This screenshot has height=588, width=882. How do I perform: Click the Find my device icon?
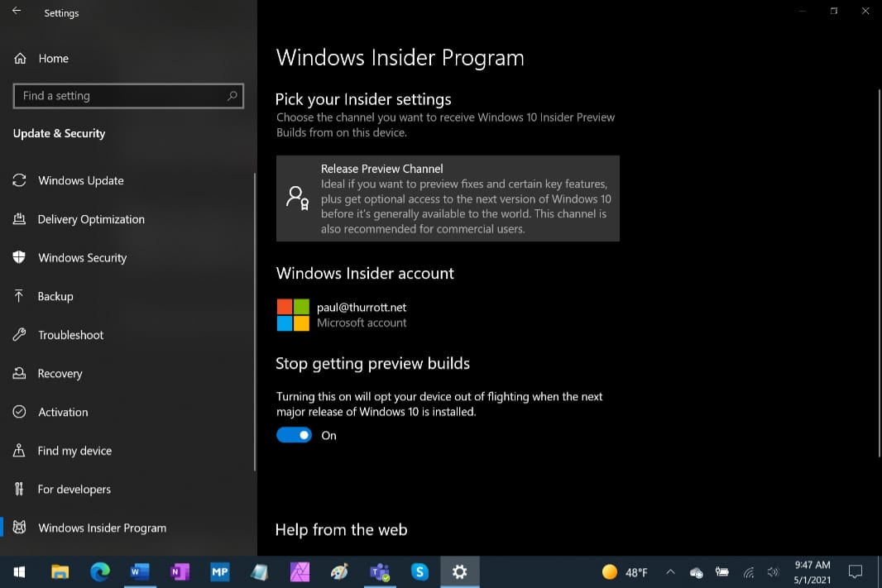[x=19, y=451]
